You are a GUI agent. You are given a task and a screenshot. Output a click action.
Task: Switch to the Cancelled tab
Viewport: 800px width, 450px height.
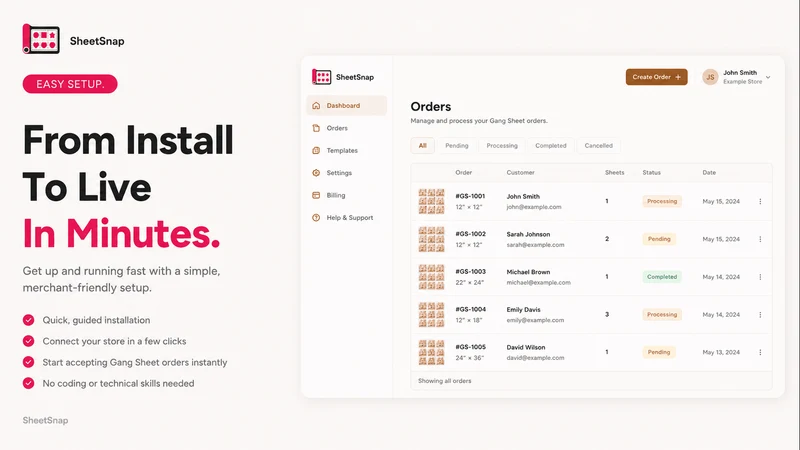coord(598,145)
